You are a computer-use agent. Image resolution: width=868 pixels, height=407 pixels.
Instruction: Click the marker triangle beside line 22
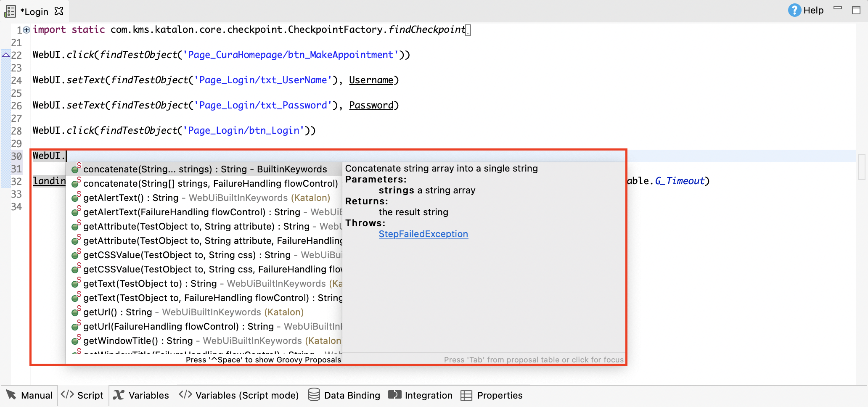click(5, 55)
